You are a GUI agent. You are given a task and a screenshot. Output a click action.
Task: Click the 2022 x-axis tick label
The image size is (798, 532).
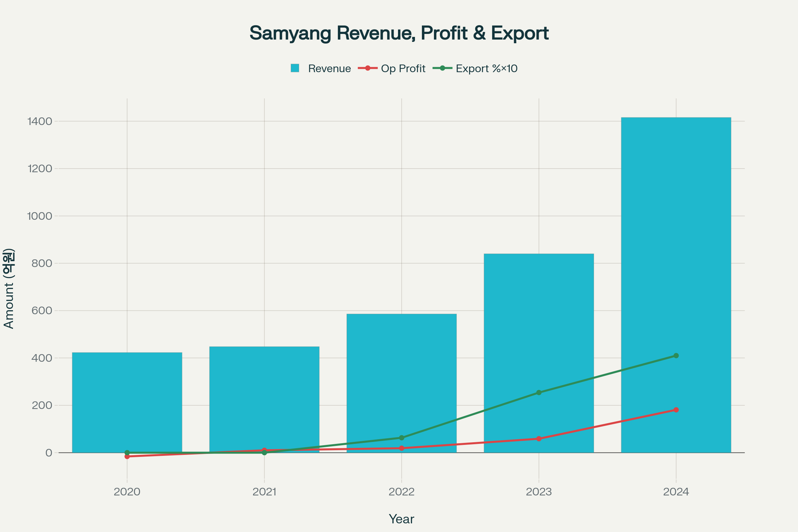pos(401,492)
